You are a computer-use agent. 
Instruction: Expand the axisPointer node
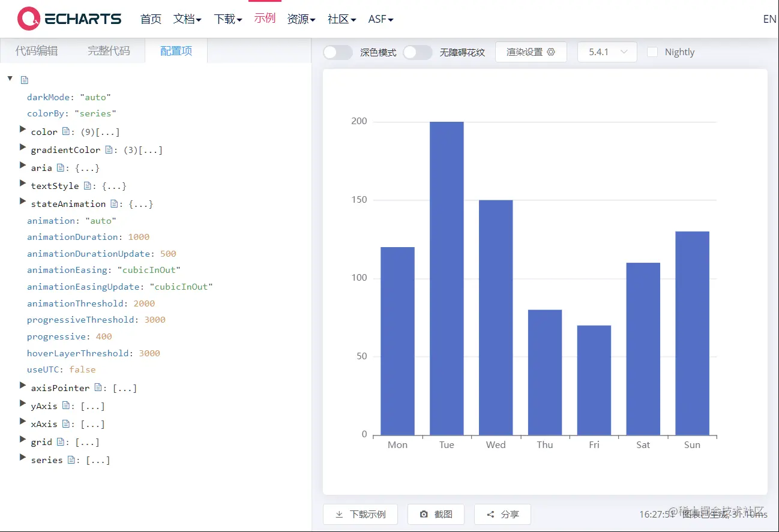pyautogui.click(x=23, y=386)
